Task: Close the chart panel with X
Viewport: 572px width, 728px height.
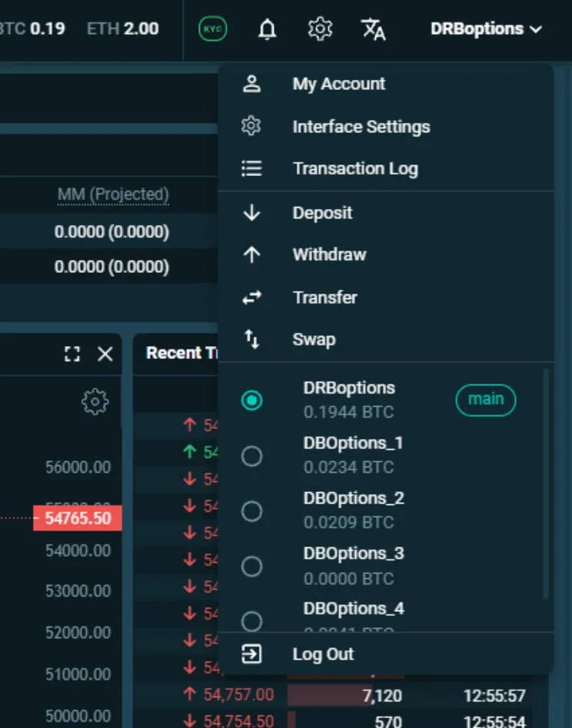Action: coord(105,354)
